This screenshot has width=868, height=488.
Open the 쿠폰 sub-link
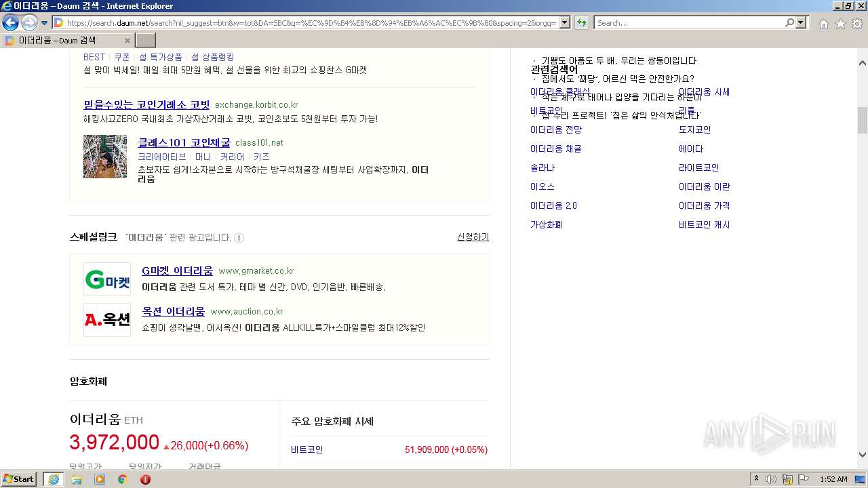point(122,57)
